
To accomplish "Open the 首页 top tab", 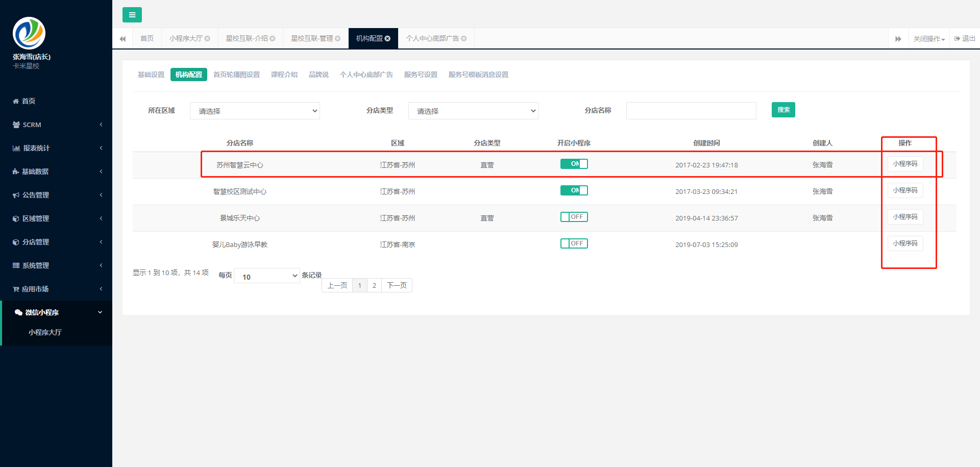I will coord(147,39).
